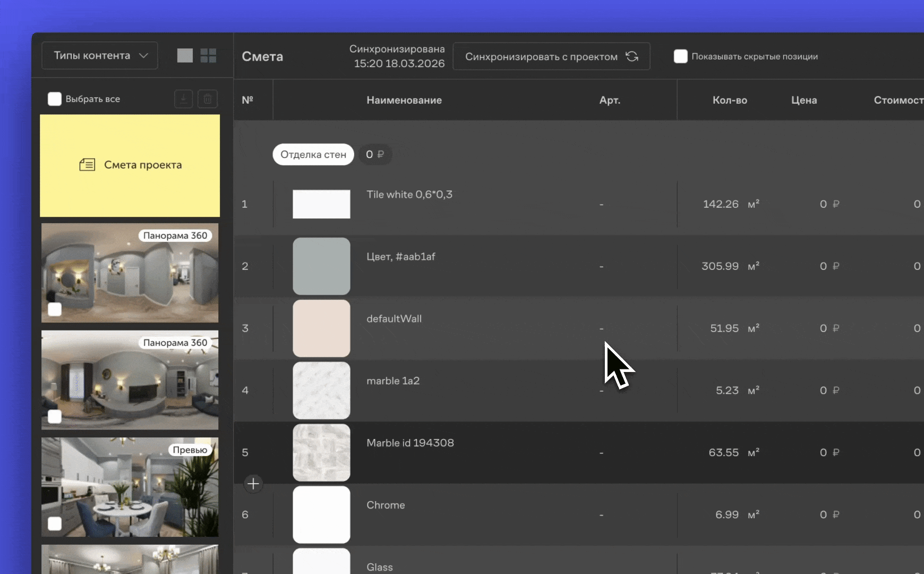The height and width of the screenshot is (574, 924).
Task: Switch to single-column list view icon
Action: (185, 56)
